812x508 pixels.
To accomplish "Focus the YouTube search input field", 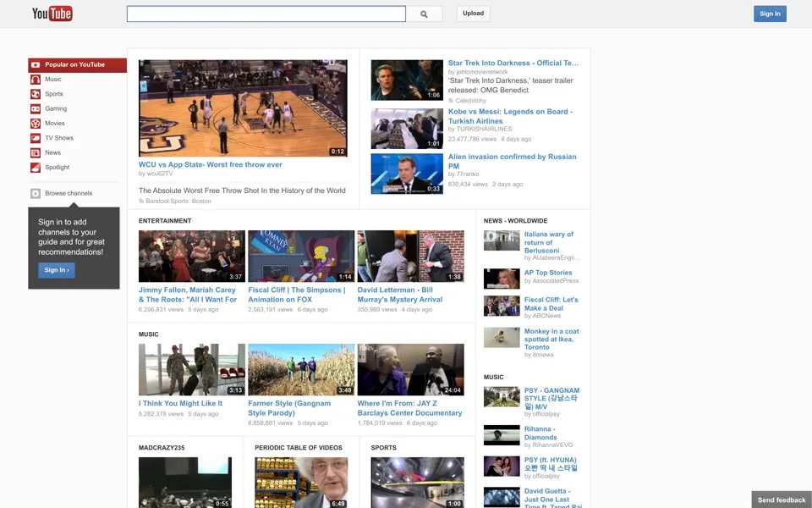I will [x=266, y=14].
